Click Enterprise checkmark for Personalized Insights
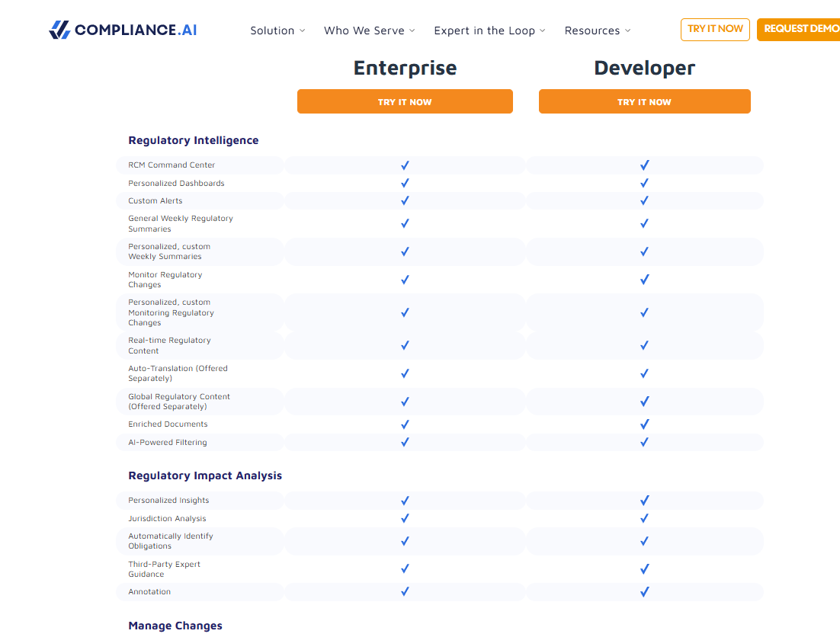840x637 pixels. (x=405, y=501)
